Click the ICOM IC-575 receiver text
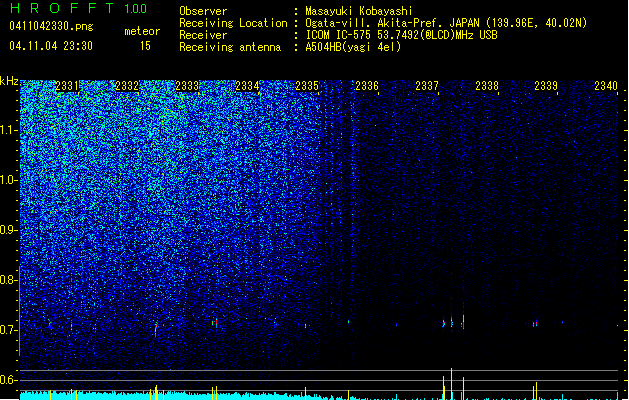The height and width of the screenshot is (400, 629). click(x=401, y=35)
